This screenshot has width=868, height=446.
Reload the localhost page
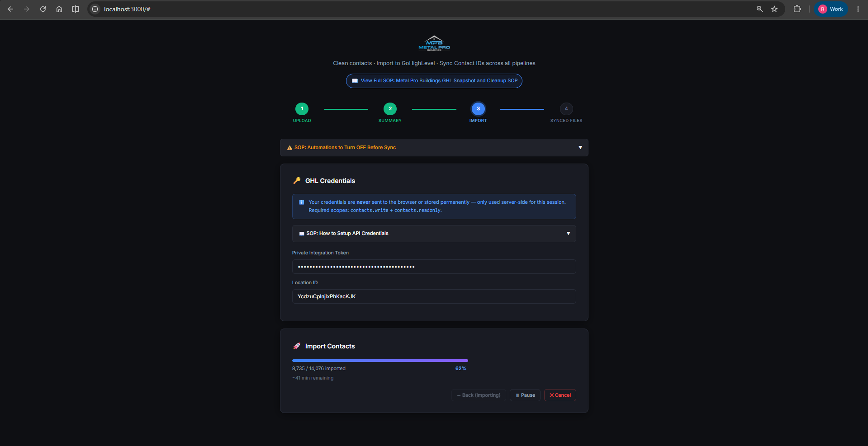tap(43, 9)
